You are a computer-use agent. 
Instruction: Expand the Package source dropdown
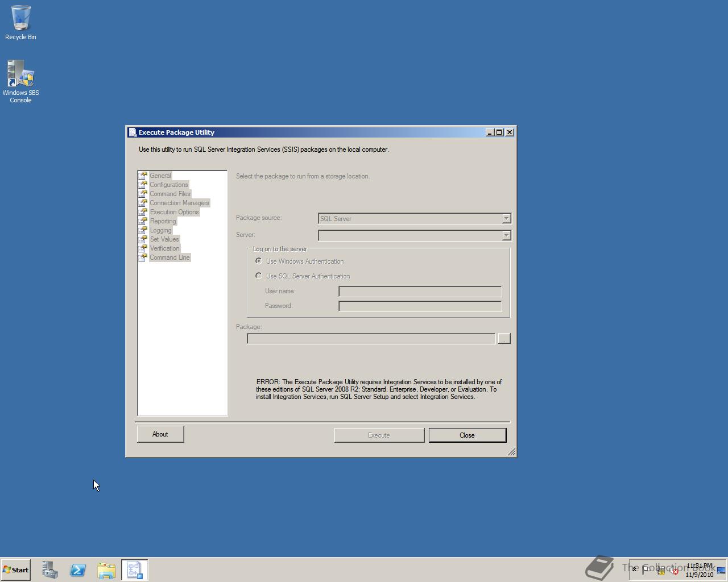coord(506,219)
